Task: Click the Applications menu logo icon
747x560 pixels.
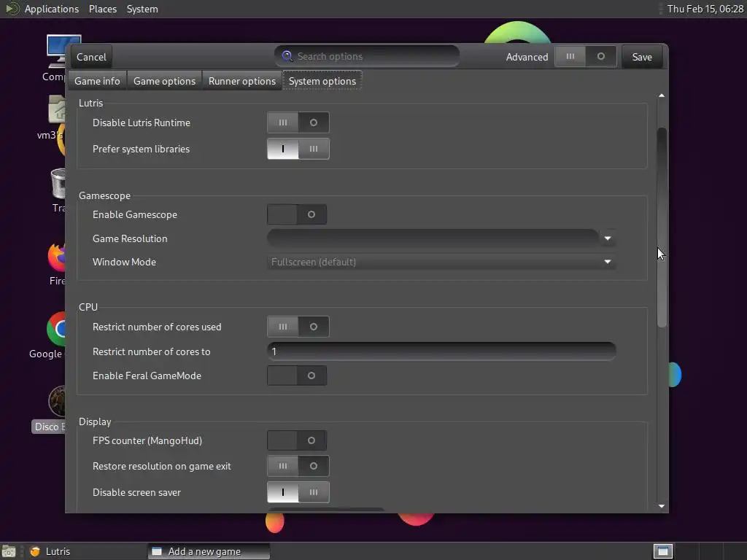Action: pos(12,9)
